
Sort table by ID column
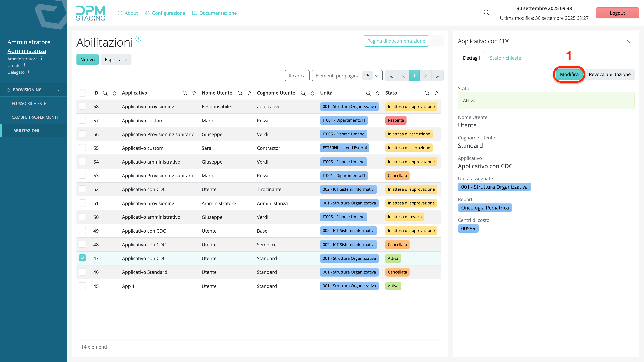tap(114, 93)
